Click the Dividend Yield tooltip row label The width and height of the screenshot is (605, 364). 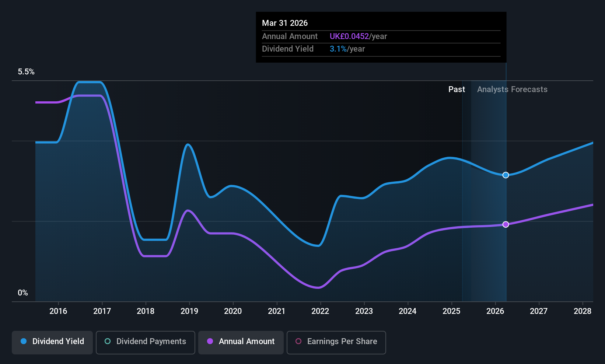(x=288, y=49)
